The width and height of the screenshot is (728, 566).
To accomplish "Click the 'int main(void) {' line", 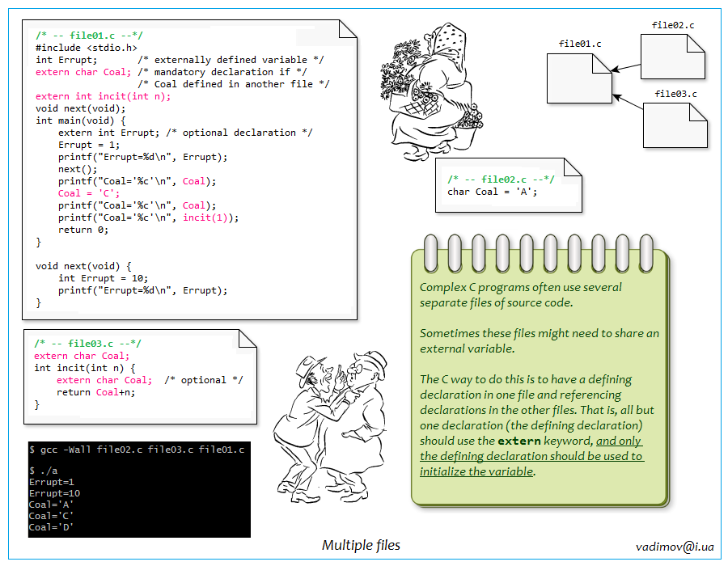I will [81, 120].
